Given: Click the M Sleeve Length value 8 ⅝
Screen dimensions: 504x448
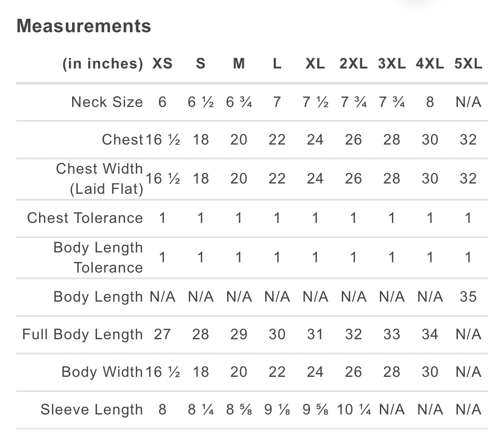Looking at the screenshot, I should tap(239, 410).
